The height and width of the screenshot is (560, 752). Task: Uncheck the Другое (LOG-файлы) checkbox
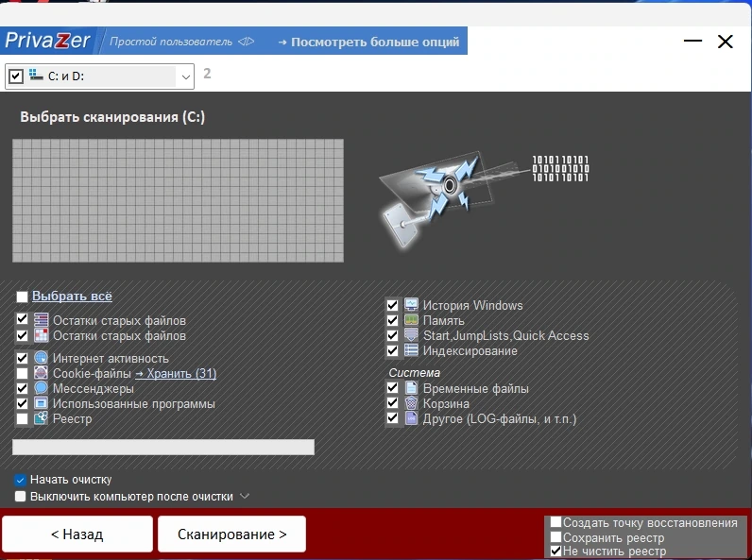pos(392,418)
